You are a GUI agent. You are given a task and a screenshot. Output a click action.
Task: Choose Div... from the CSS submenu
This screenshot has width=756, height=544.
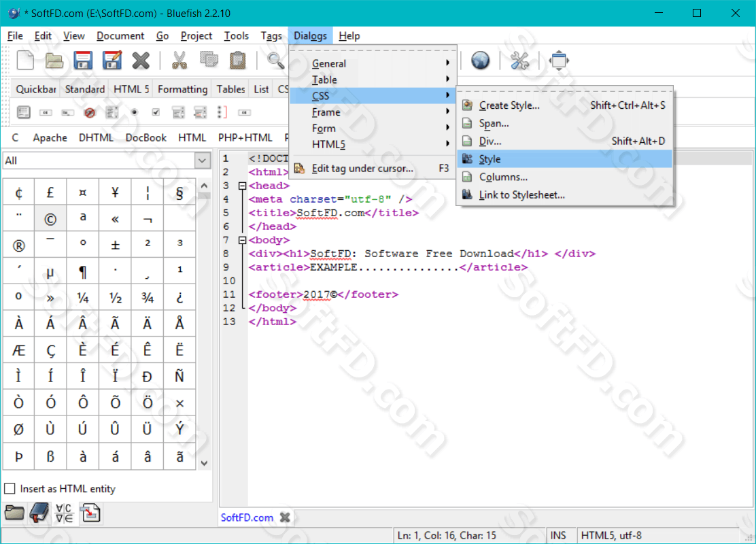564,141
